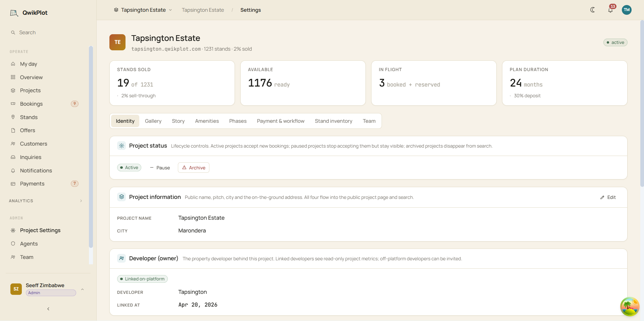The width and height of the screenshot is (644, 321).
Task: Click the Developer owner people icon
Action: point(121,258)
